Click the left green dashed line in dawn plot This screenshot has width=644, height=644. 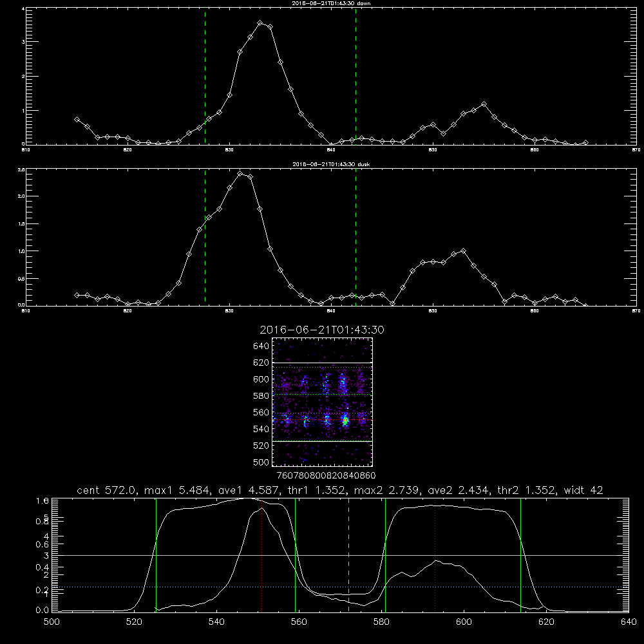[205, 76]
